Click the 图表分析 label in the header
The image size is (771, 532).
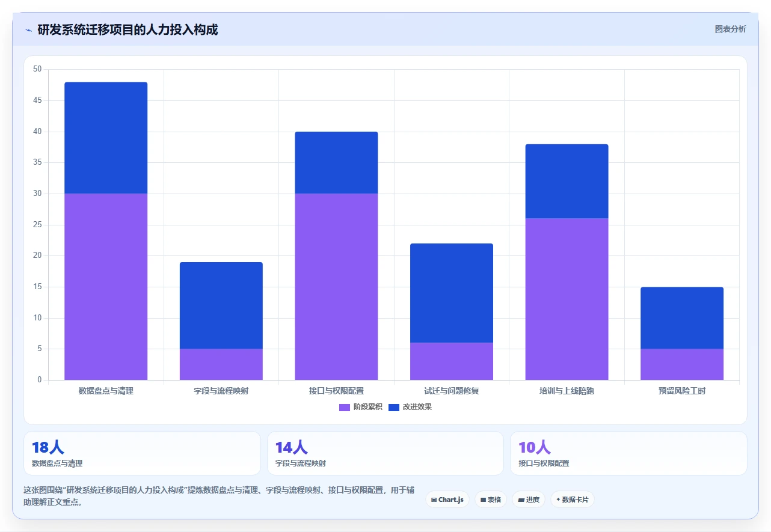730,29
